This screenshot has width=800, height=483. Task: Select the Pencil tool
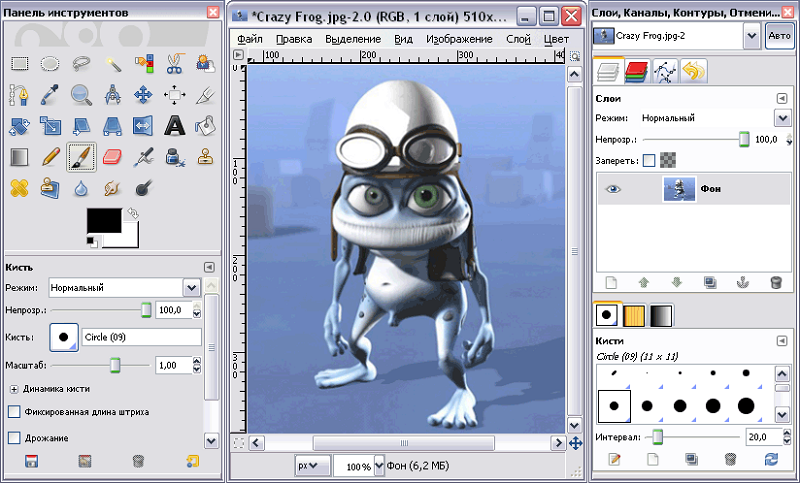(x=50, y=157)
